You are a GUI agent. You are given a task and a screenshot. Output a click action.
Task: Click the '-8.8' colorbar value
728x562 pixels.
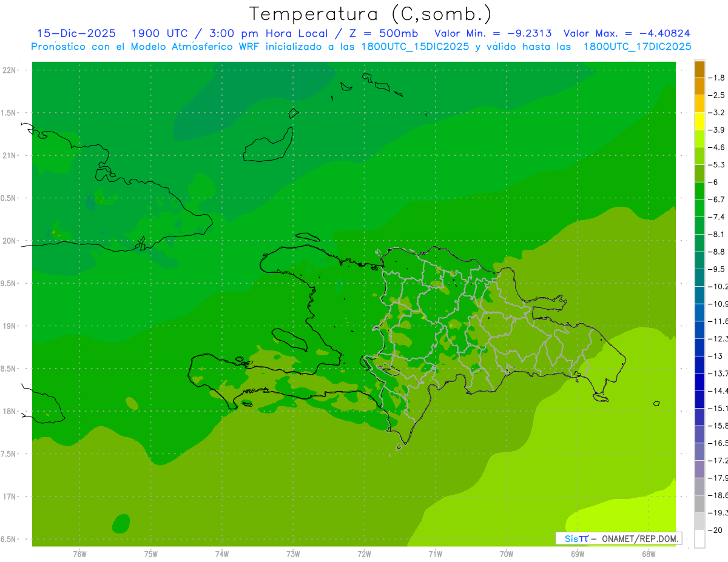[717, 252]
